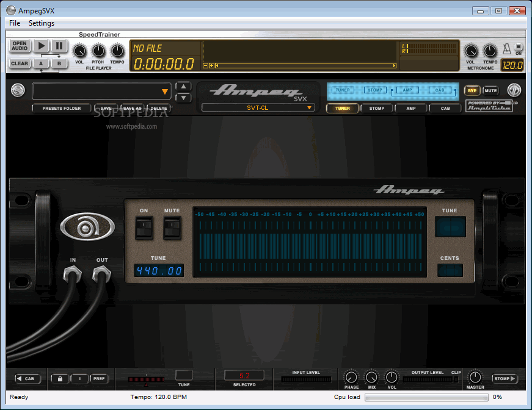Switch to the AMP tab

click(411, 109)
